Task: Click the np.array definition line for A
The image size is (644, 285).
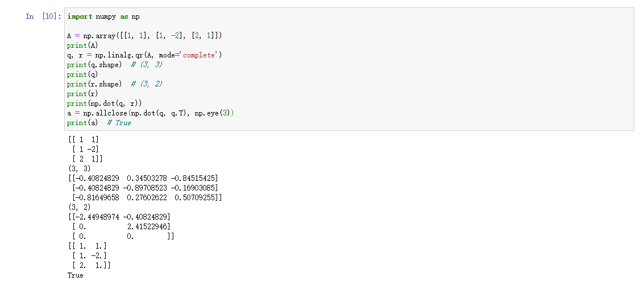Action: (x=144, y=36)
